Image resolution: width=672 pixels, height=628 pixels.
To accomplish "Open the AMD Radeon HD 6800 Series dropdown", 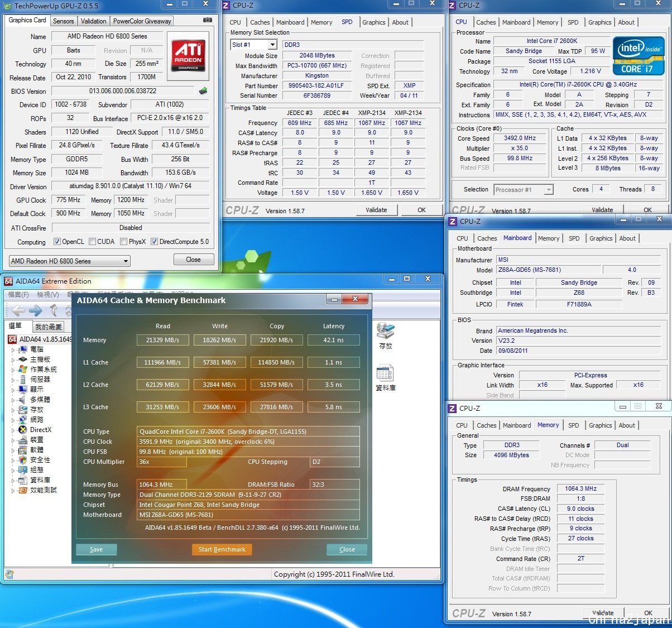I will tap(70, 261).
